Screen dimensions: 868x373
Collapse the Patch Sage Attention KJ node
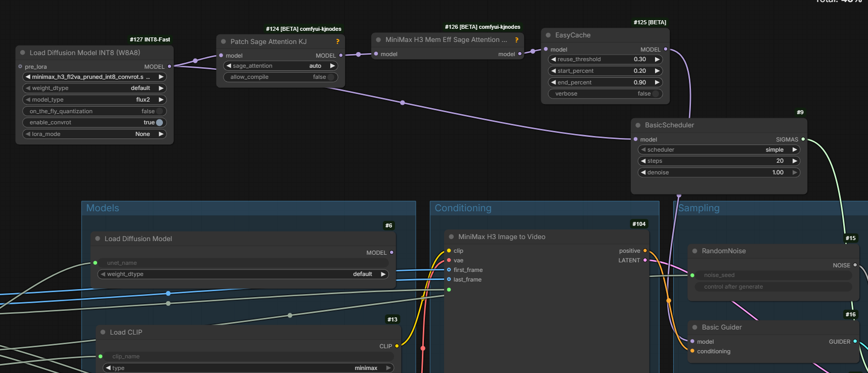[x=224, y=41]
